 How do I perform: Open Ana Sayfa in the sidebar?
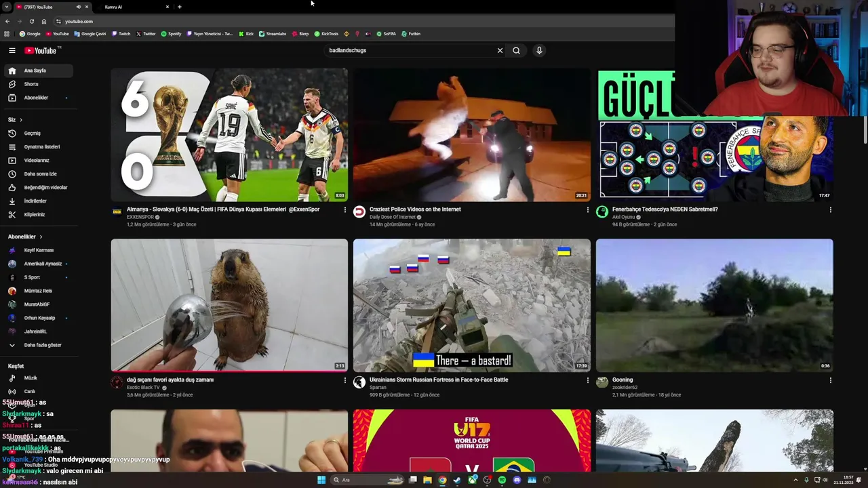[x=39, y=70]
